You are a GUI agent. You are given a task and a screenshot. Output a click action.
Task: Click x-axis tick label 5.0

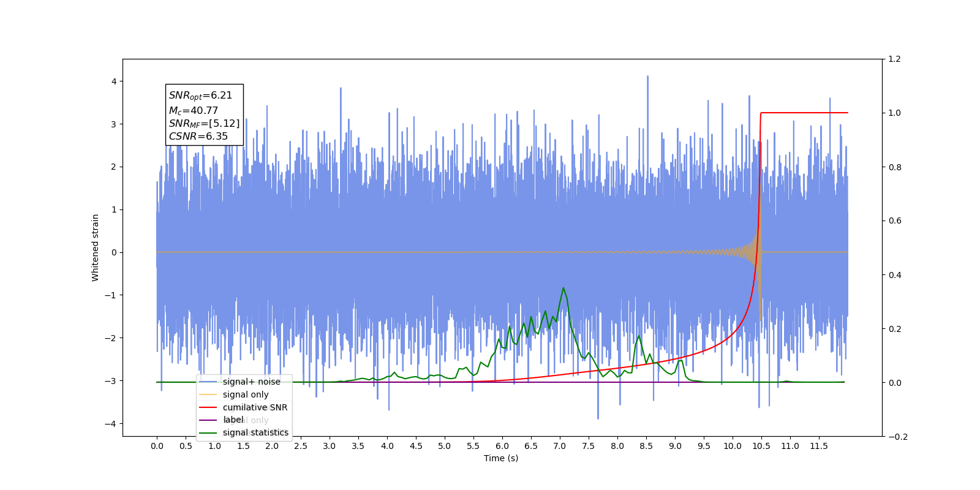click(x=445, y=446)
